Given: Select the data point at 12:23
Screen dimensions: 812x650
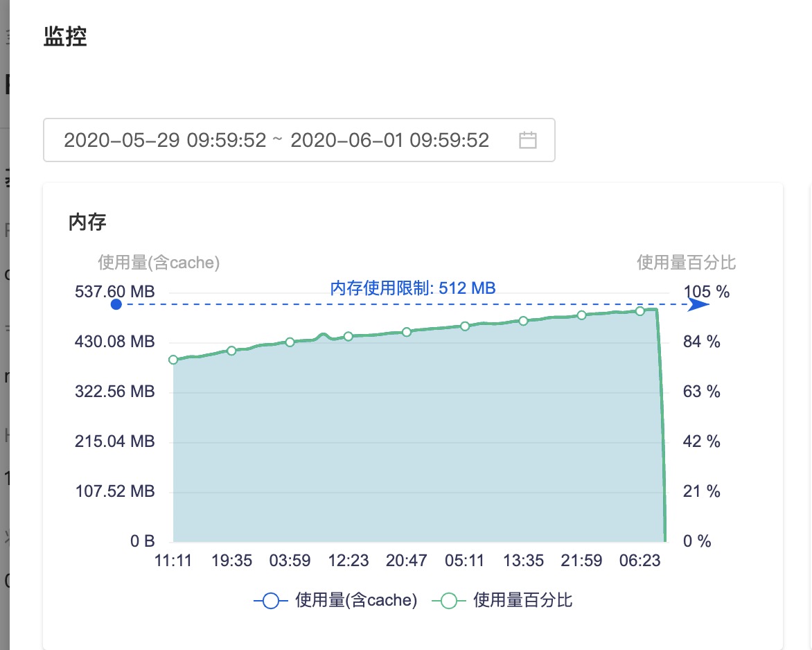Looking at the screenshot, I should pos(348,336).
